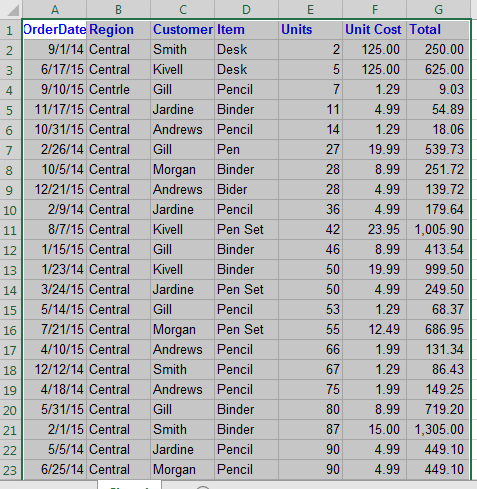
Task: Select the misspelled Centrle cell
Action: click(x=119, y=90)
